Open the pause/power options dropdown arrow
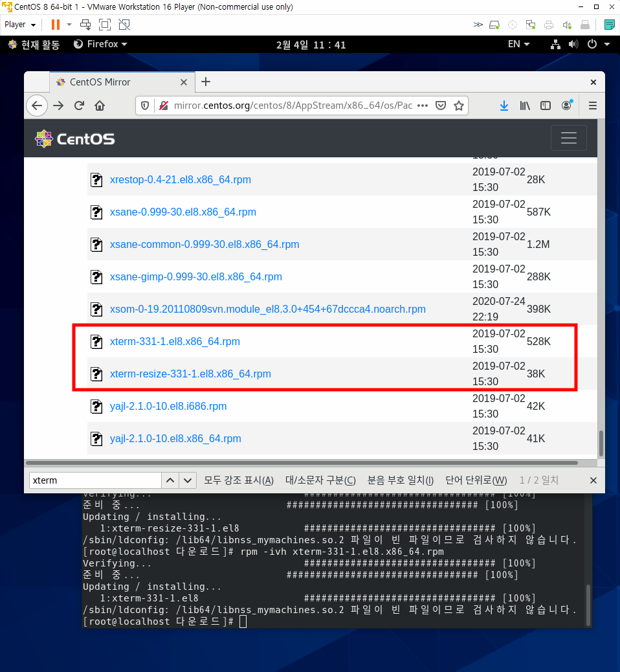This screenshot has width=620, height=672. [69, 25]
